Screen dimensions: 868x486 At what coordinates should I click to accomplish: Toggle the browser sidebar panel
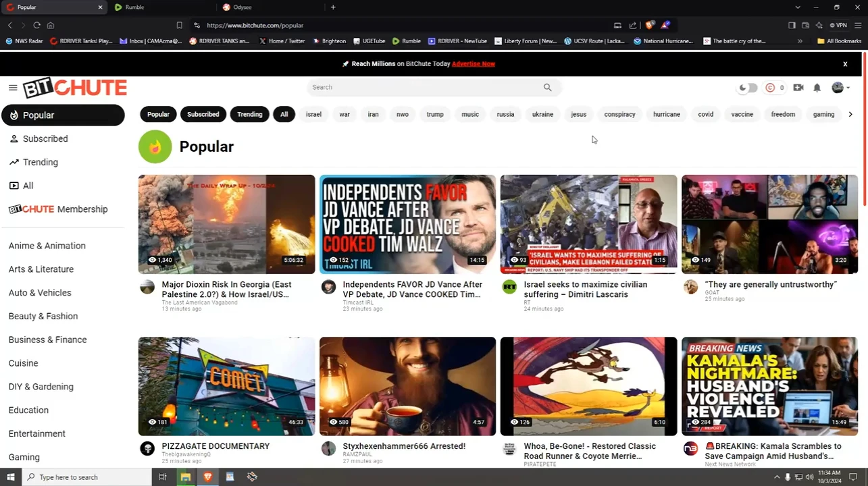pos(792,25)
